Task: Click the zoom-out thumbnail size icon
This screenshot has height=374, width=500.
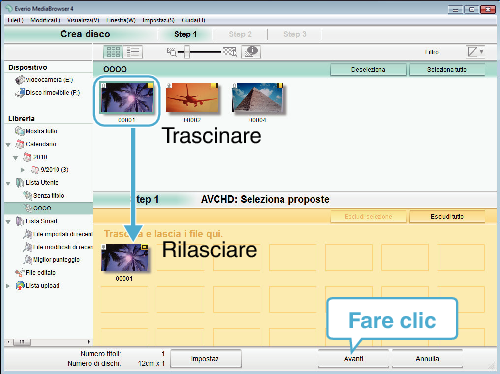Action: click(x=172, y=52)
